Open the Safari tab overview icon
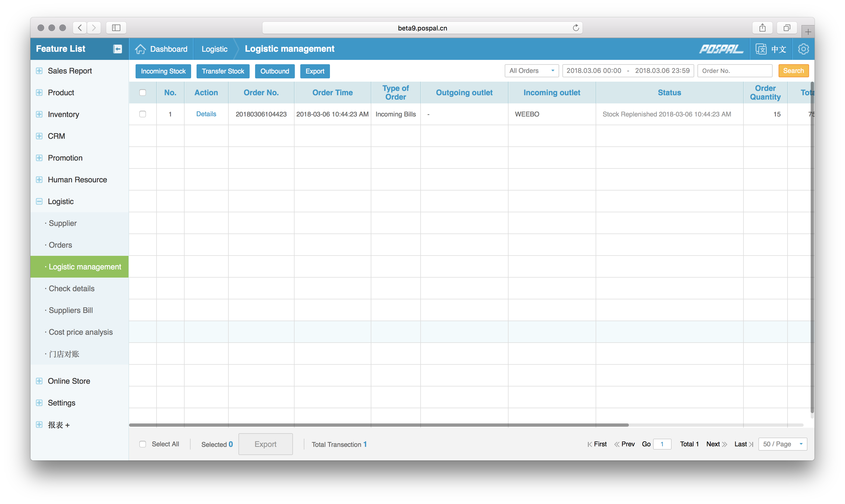Image resolution: width=845 pixels, height=504 pixels. click(786, 28)
